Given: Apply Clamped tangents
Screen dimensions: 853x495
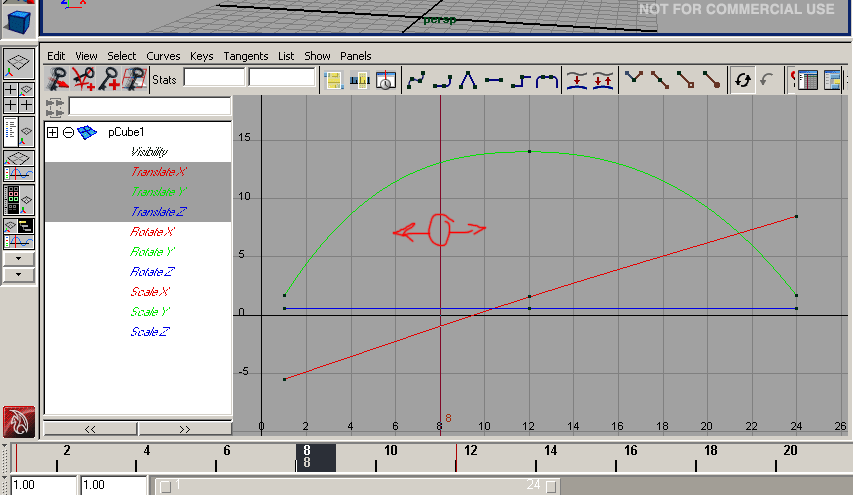Looking at the screenshot, I should click(x=442, y=81).
